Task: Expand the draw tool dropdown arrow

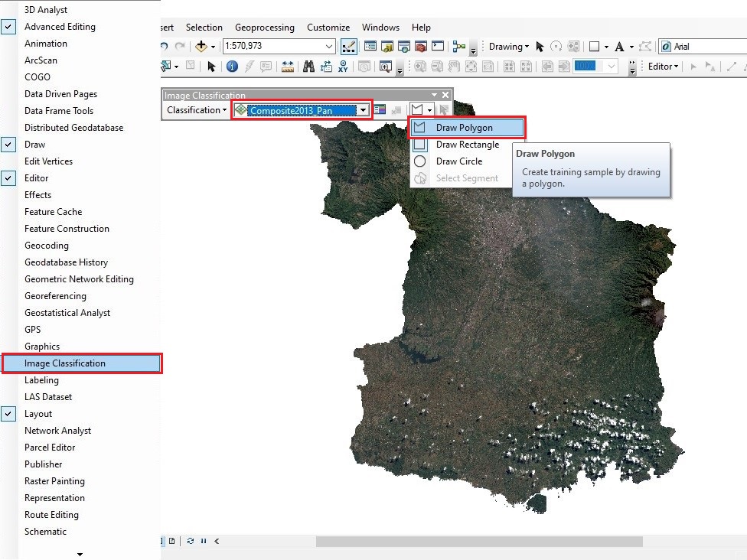Action: pos(429,110)
